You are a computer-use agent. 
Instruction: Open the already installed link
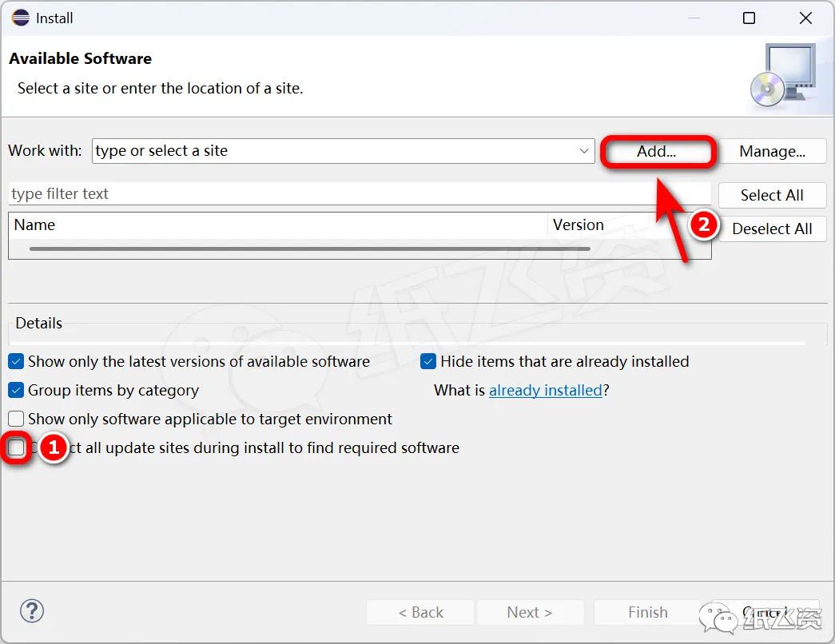coord(545,391)
